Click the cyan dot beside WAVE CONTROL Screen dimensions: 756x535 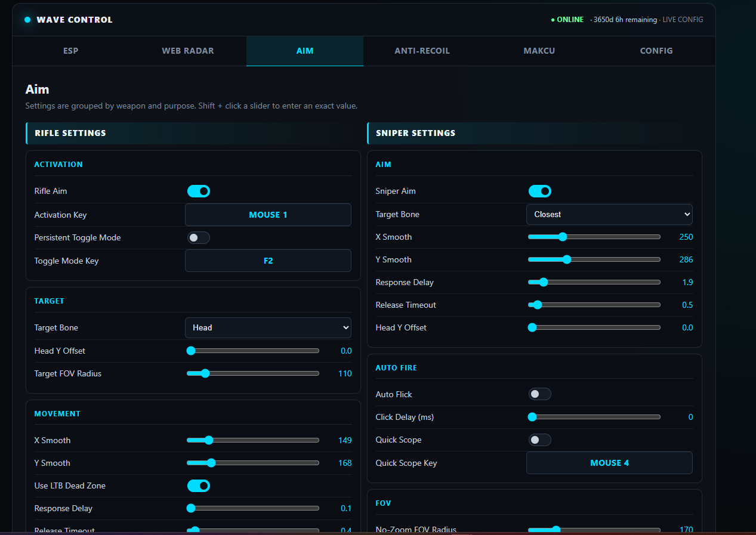point(27,20)
